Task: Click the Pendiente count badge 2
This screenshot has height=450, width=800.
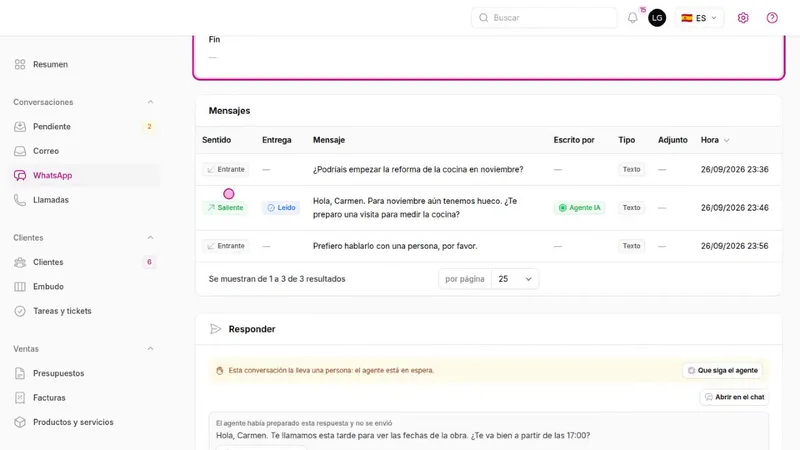Action: click(x=149, y=127)
